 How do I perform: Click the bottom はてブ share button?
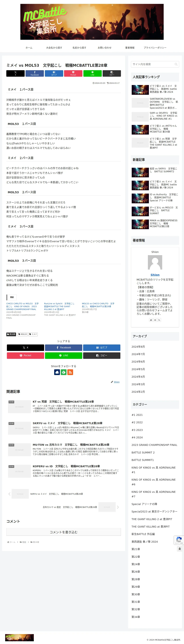coord(102,347)
